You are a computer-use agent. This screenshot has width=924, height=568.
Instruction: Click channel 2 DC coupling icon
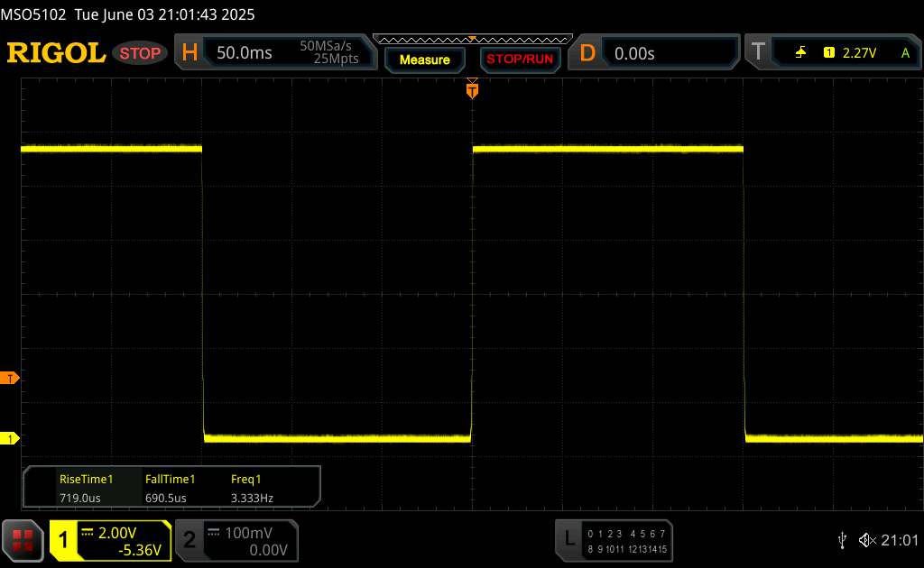pyautogui.click(x=213, y=533)
